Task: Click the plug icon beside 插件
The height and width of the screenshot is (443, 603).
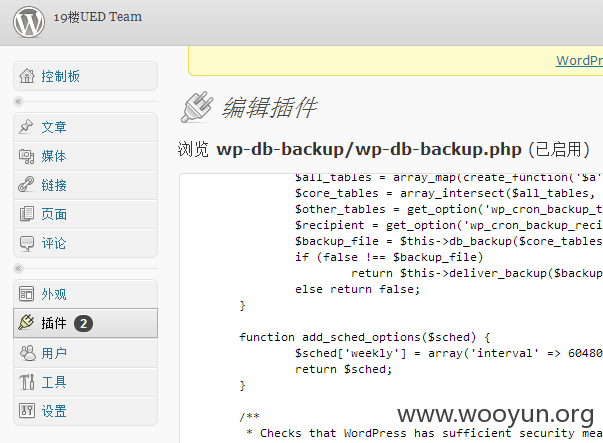Action: point(26,323)
